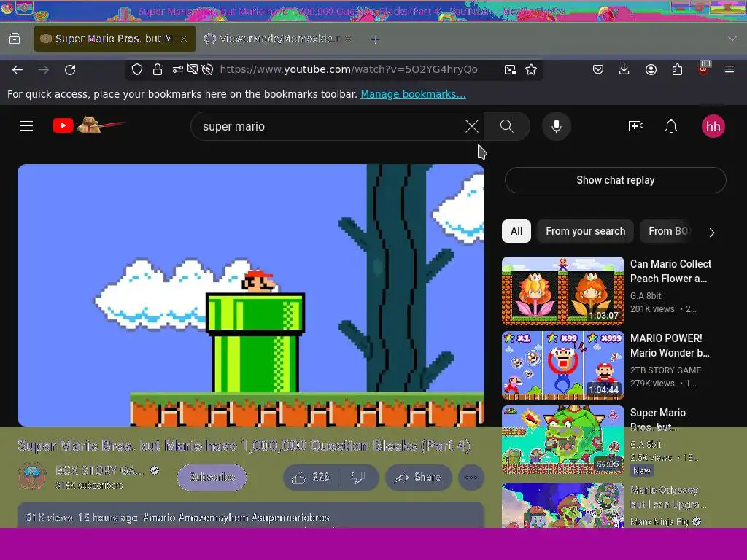747x560 pixels.
Task: Switch to the Super Mario Bros. tab
Action: pos(115,39)
